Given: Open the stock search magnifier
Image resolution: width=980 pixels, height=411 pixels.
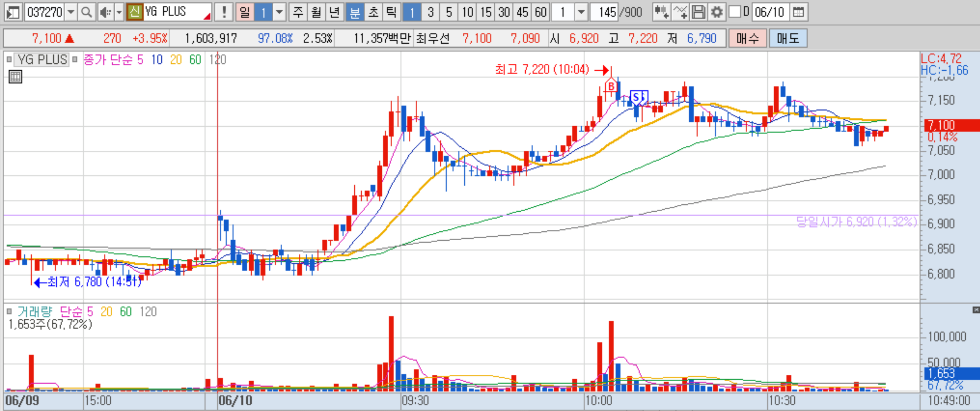Looking at the screenshot, I should (x=86, y=12).
